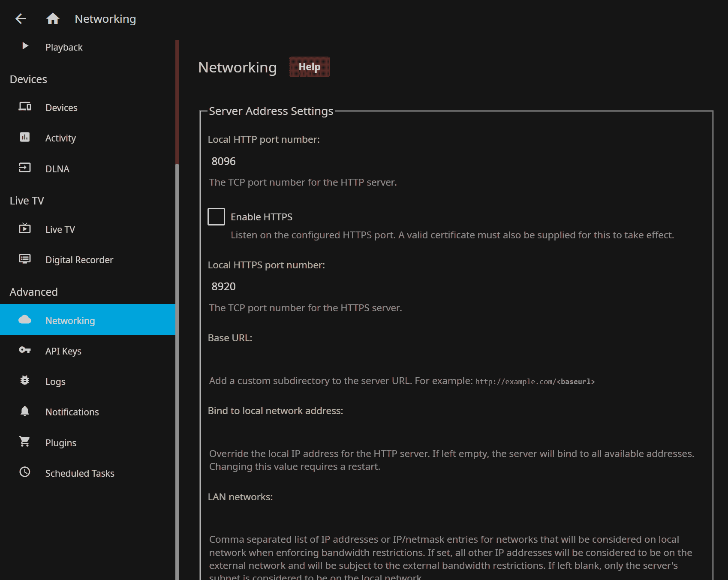Click the Logs bug icon
This screenshot has height=580, width=728.
click(25, 381)
